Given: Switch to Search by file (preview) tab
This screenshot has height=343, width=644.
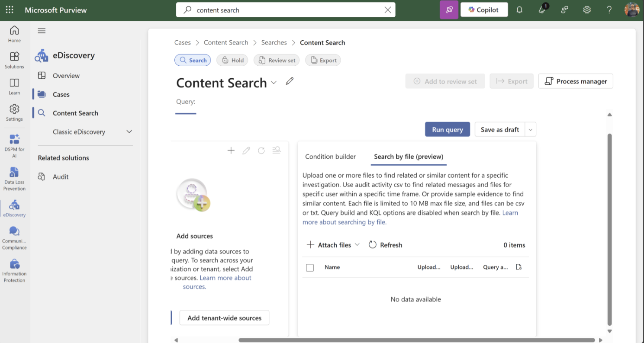Looking at the screenshot, I should pyautogui.click(x=409, y=157).
